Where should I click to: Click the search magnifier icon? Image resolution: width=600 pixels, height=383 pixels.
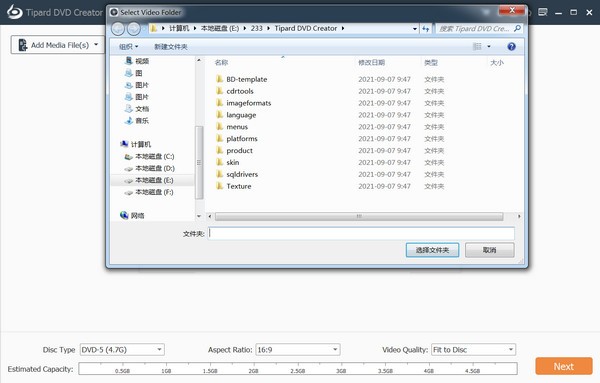(x=517, y=28)
